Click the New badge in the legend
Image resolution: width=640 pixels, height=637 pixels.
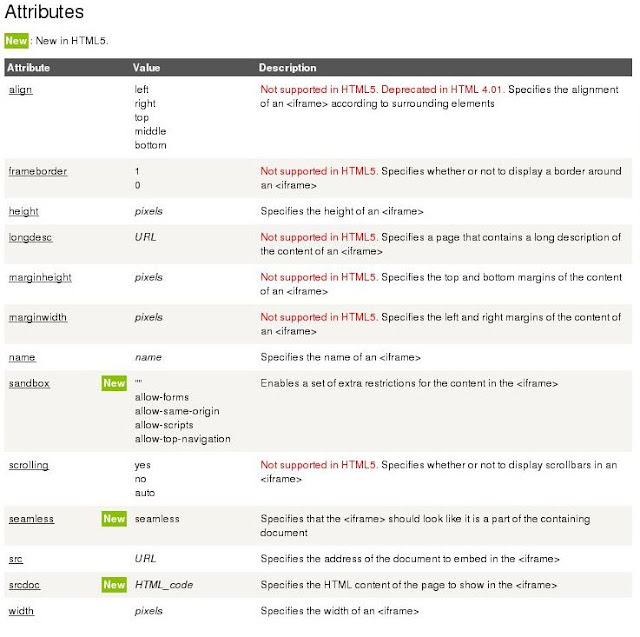(16, 41)
